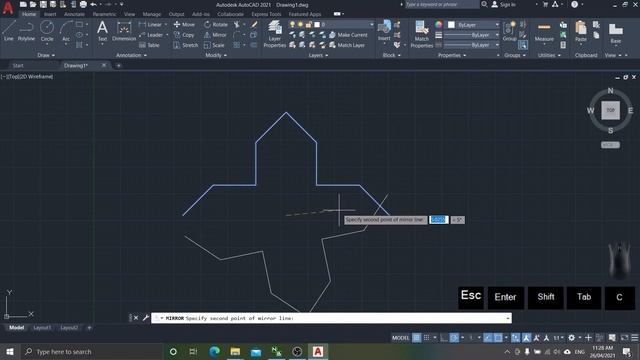This screenshot has width=640, height=360.
Task: Click the Insert block tool
Action: [384, 31]
